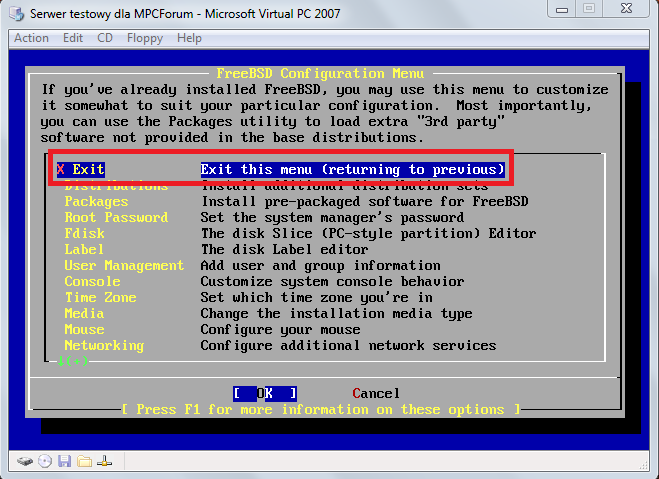Image resolution: width=659 pixels, height=479 pixels.
Task: Select the Label entry
Action: [x=84, y=250]
